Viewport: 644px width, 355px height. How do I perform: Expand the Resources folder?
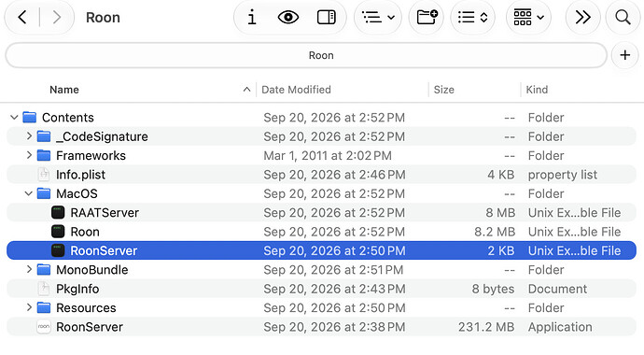[x=29, y=307]
